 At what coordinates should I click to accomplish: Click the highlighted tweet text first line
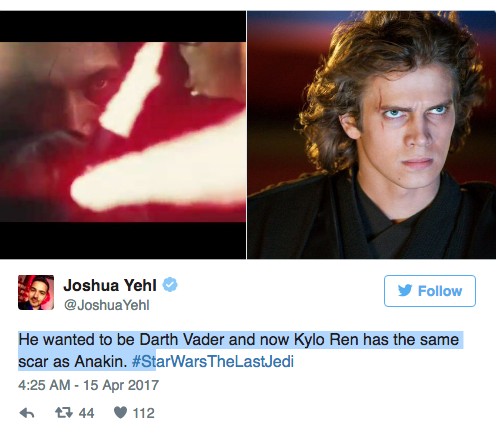(x=239, y=340)
